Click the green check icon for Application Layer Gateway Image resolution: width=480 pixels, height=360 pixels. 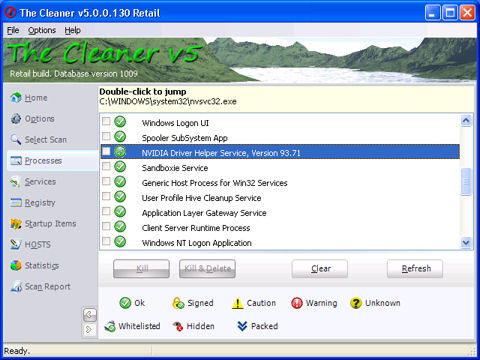(x=120, y=212)
